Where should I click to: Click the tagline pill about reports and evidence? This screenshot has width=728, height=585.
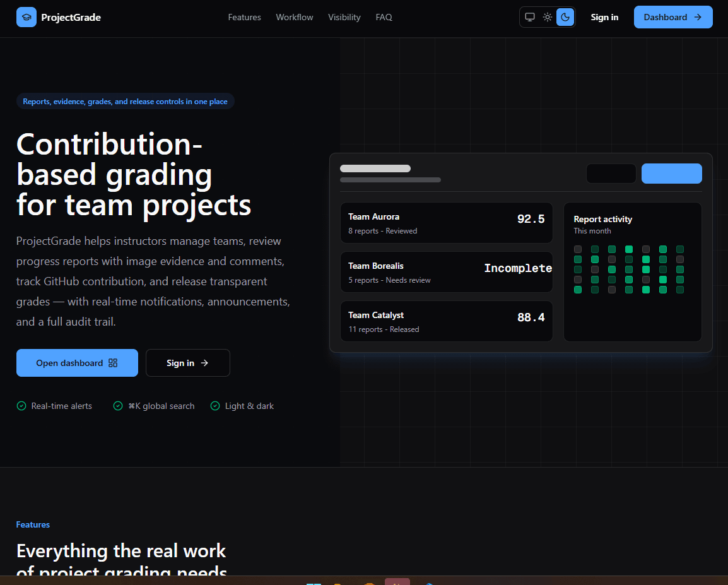point(126,101)
